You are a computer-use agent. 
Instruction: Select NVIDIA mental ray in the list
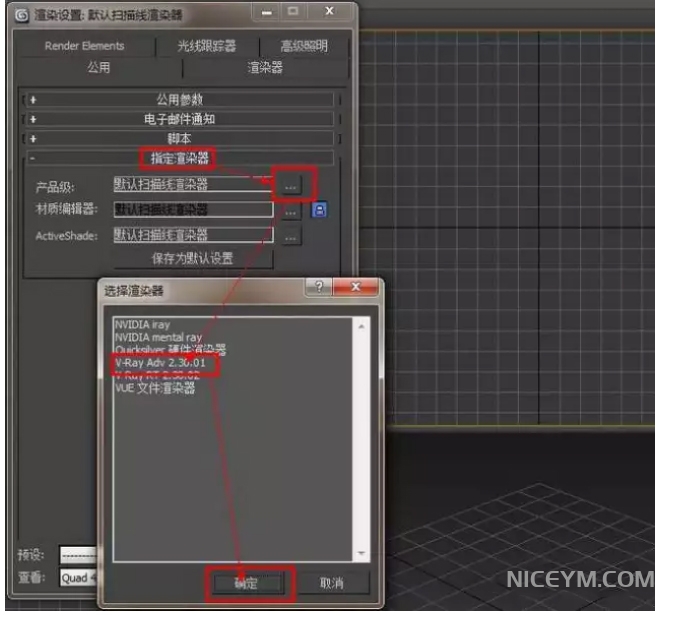tap(158, 337)
